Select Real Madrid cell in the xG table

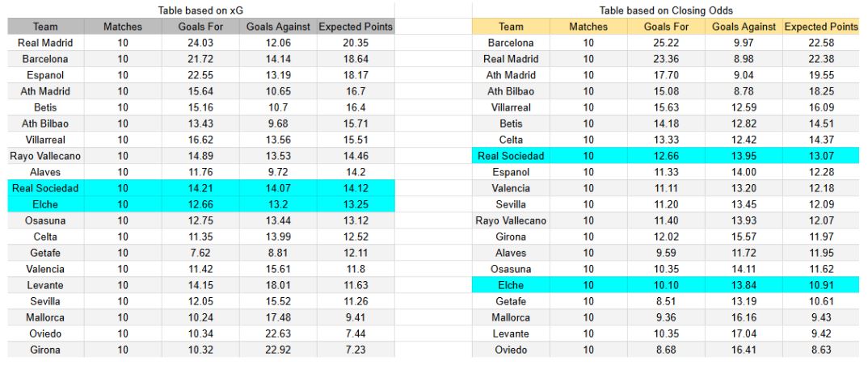pos(44,43)
